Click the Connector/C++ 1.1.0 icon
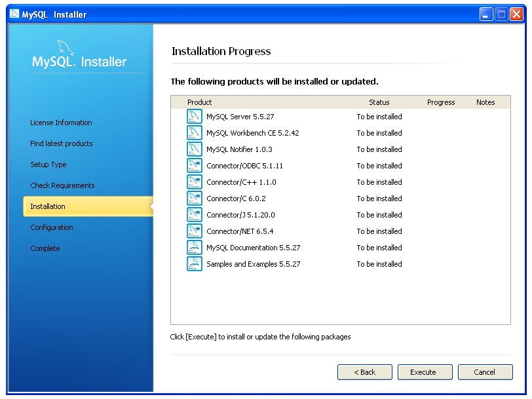Viewport: 532px width, 399px height. [x=195, y=182]
